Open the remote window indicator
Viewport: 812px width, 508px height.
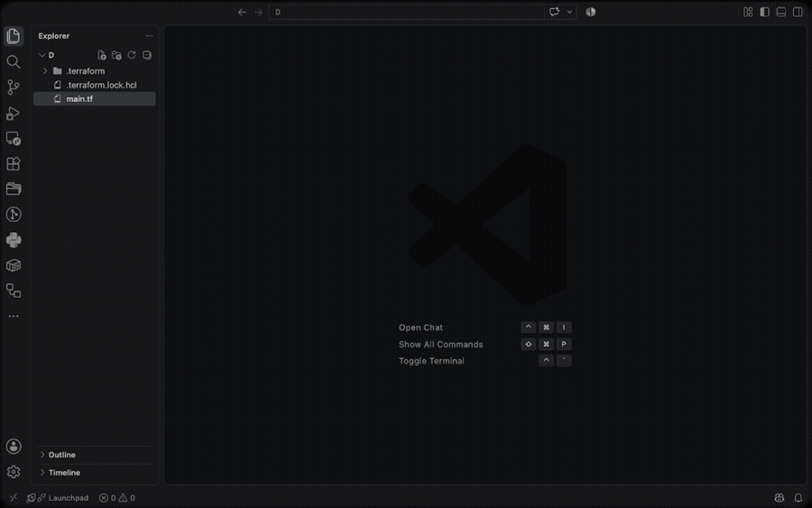click(x=14, y=498)
